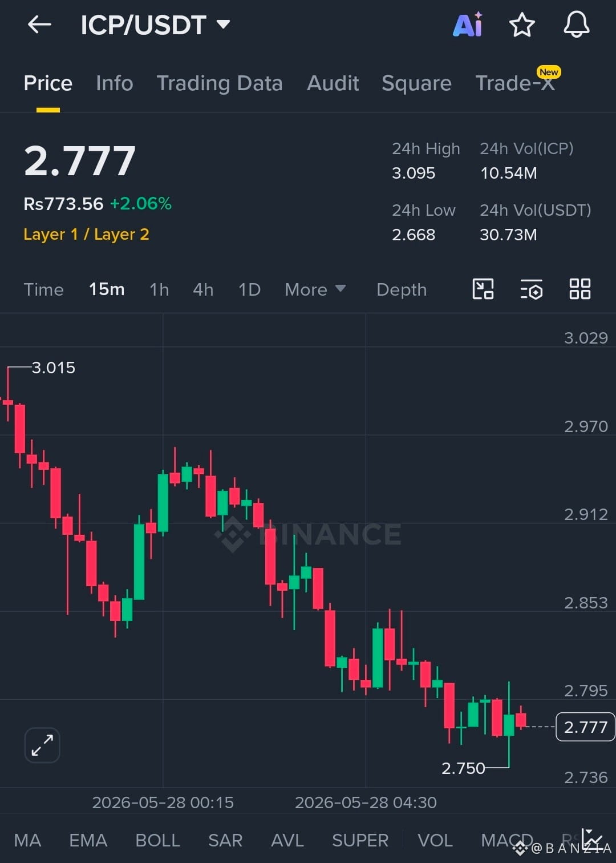Open the Layer 1 / Layer 2 category link
This screenshot has width=616, height=863.
pos(86,235)
